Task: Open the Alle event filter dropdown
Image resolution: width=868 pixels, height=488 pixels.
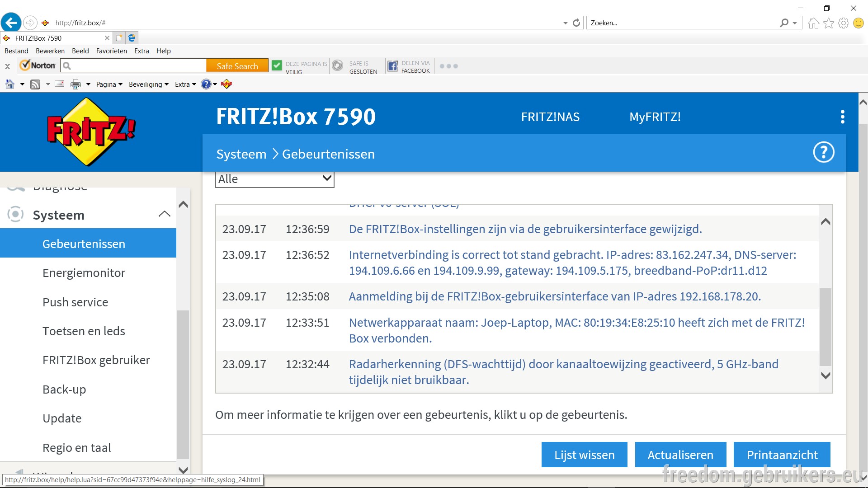Action: click(275, 179)
